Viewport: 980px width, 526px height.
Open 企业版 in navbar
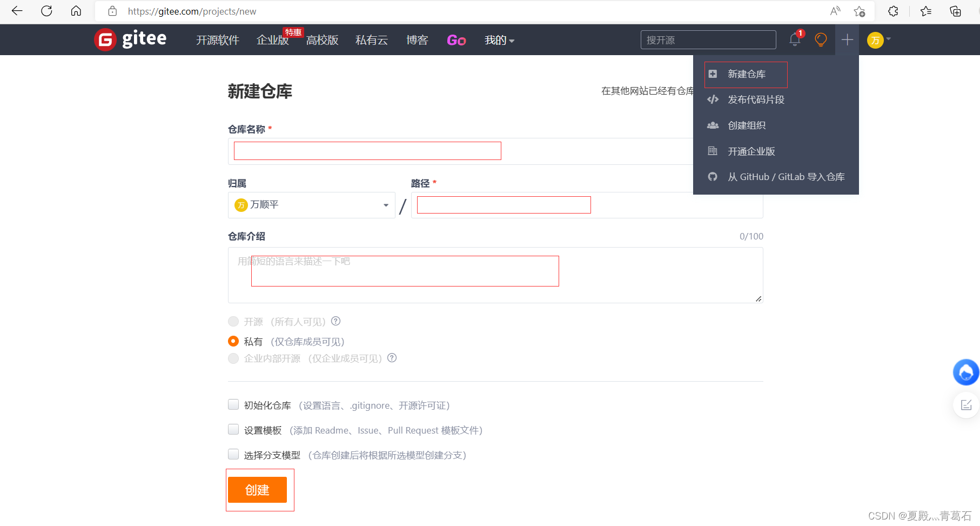point(273,40)
